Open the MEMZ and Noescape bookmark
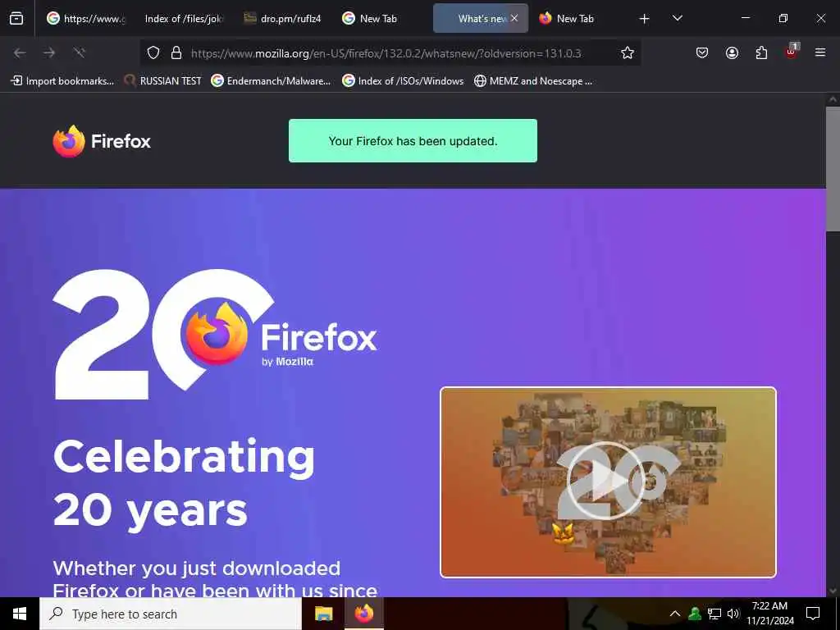Image resolution: width=840 pixels, height=630 pixels. 533,81
